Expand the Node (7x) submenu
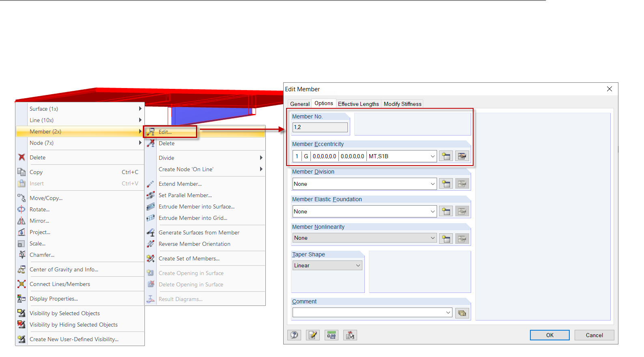This screenshot has width=644, height=357. click(x=140, y=143)
